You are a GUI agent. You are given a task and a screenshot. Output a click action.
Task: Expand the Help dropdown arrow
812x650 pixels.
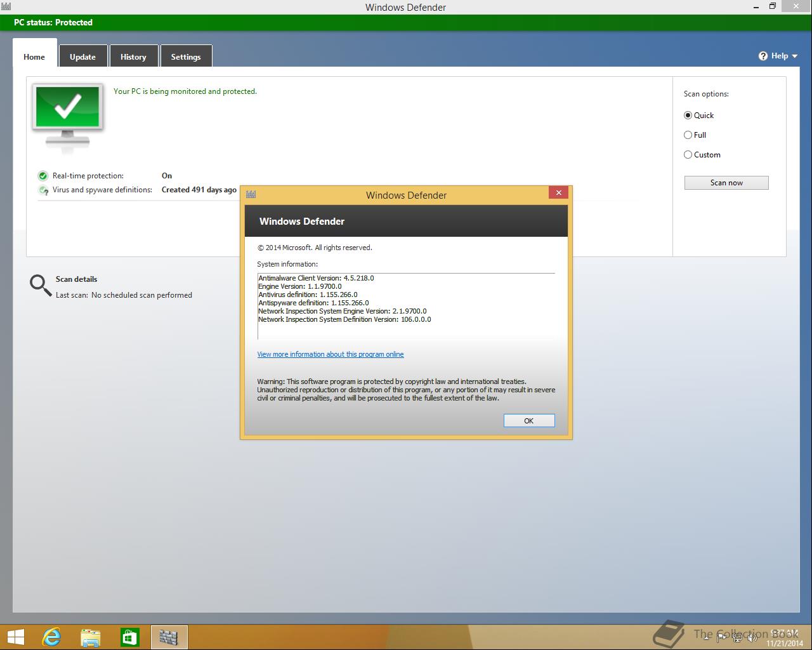[795, 56]
